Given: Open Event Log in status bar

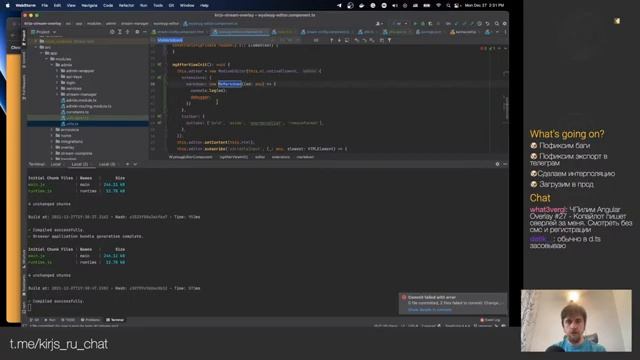Looking at the screenshot, I should click(x=490, y=320).
